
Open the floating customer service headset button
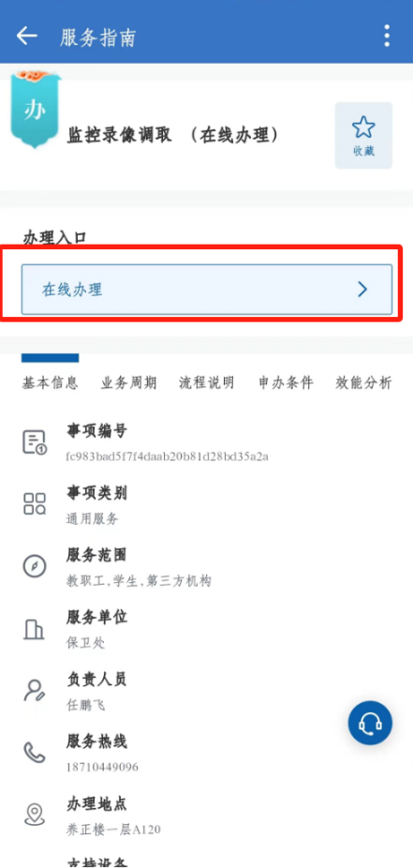(x=370, y=723)
